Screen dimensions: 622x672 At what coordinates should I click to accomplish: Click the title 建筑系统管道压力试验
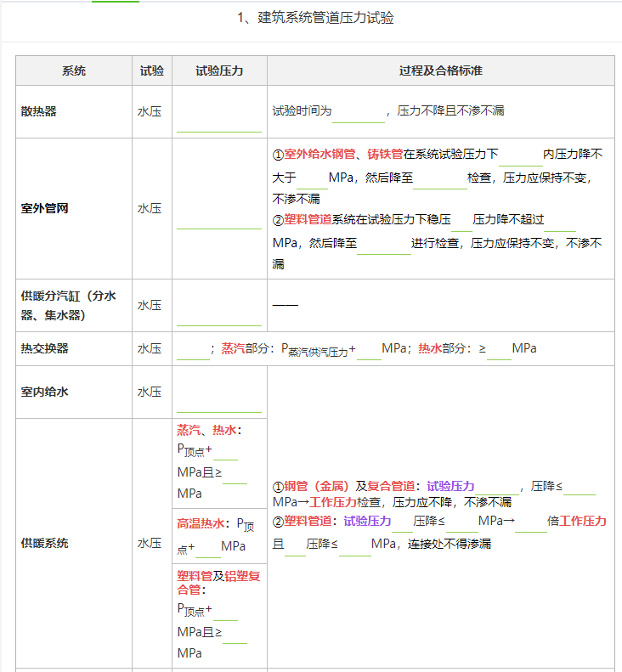coord(315,18)
